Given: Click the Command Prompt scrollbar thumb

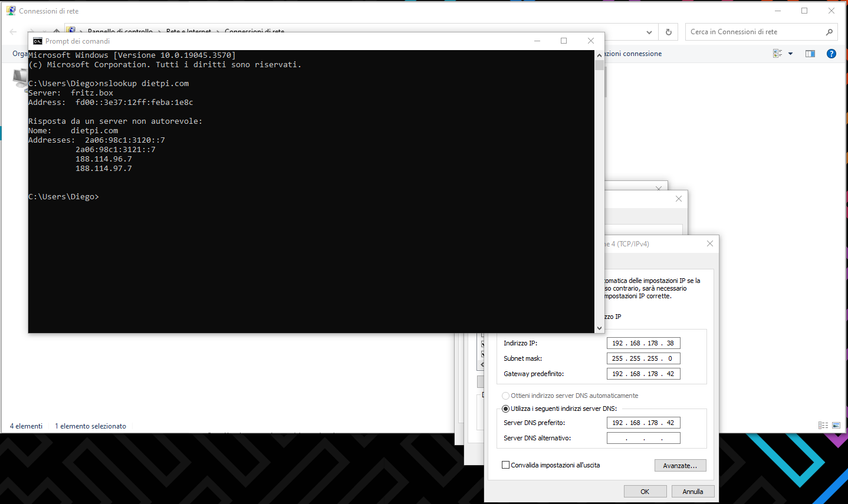Looking at the screenshot, I should pyautogui.click(x=600, y=65).
